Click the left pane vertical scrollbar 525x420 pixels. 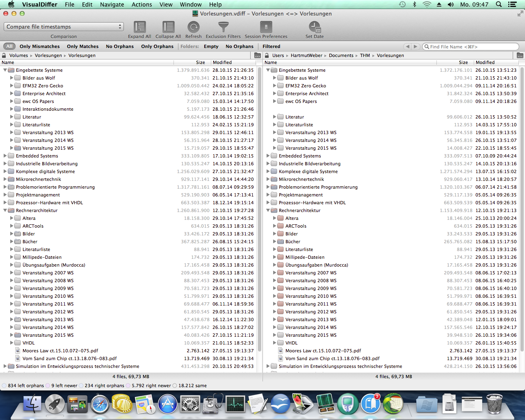259,209
